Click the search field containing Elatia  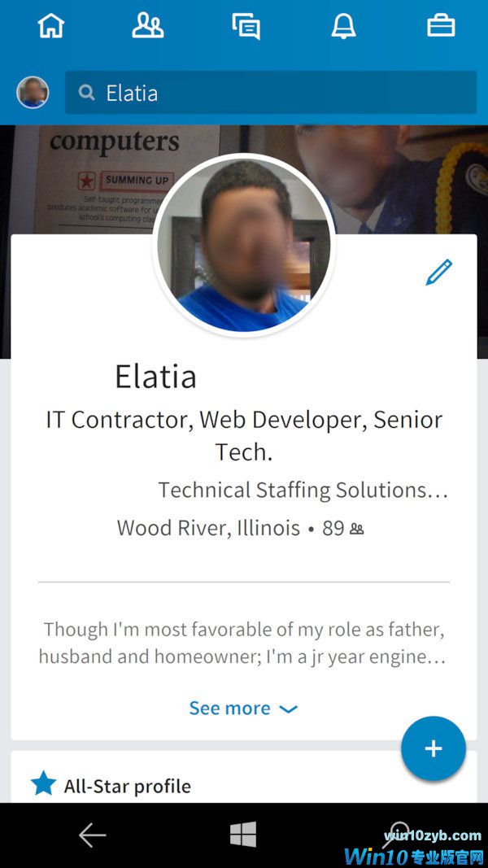click(271, 93)
